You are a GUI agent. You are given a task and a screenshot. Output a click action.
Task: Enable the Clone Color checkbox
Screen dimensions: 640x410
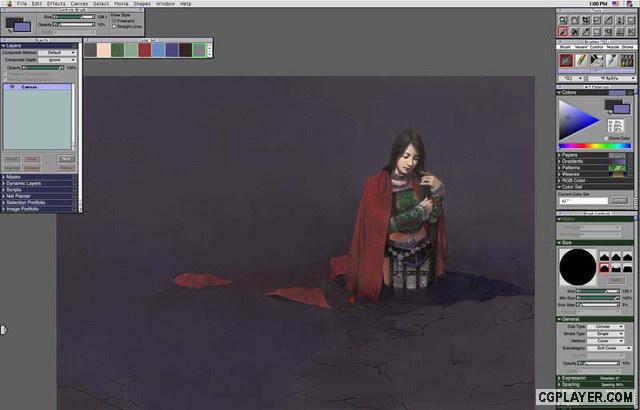coord(606,138)
